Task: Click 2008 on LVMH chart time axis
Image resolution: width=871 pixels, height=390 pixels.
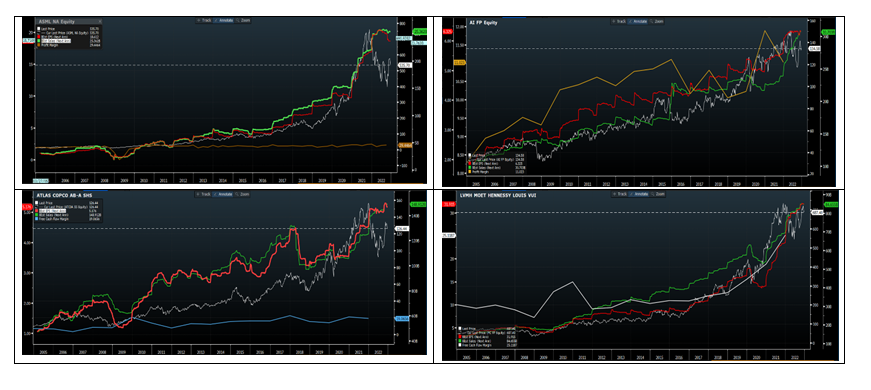Action: (524, 359)
